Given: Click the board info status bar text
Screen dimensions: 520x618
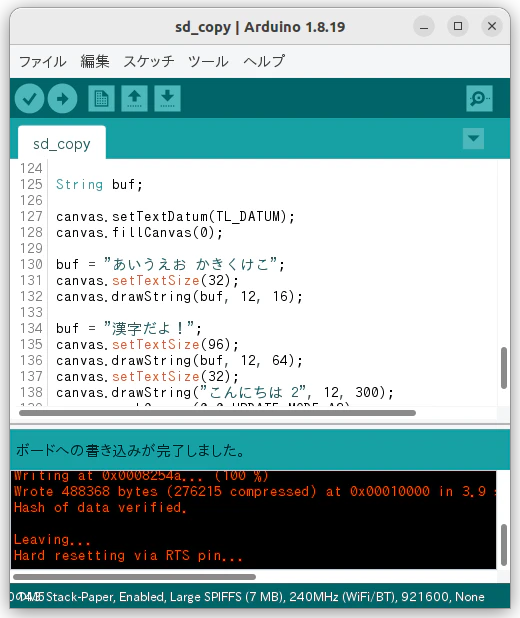Looking at the screenshot, I should [x=247, y=597].
